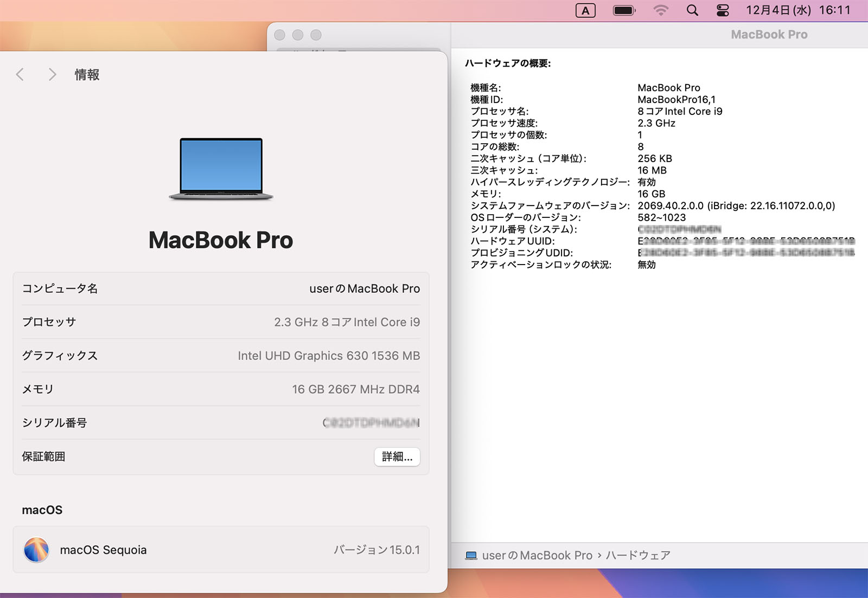Select 'userのMacBook Pro' in path bar

tap(537, 555)
